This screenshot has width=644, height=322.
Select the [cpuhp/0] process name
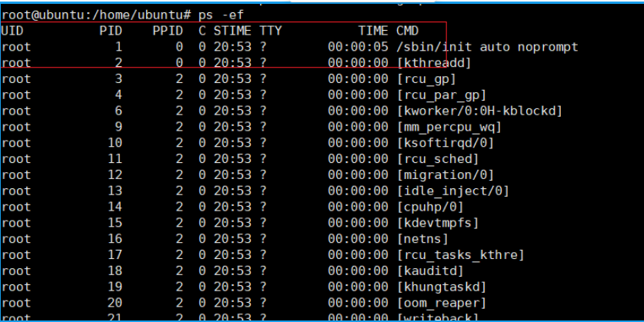click(x=430, y=207)
